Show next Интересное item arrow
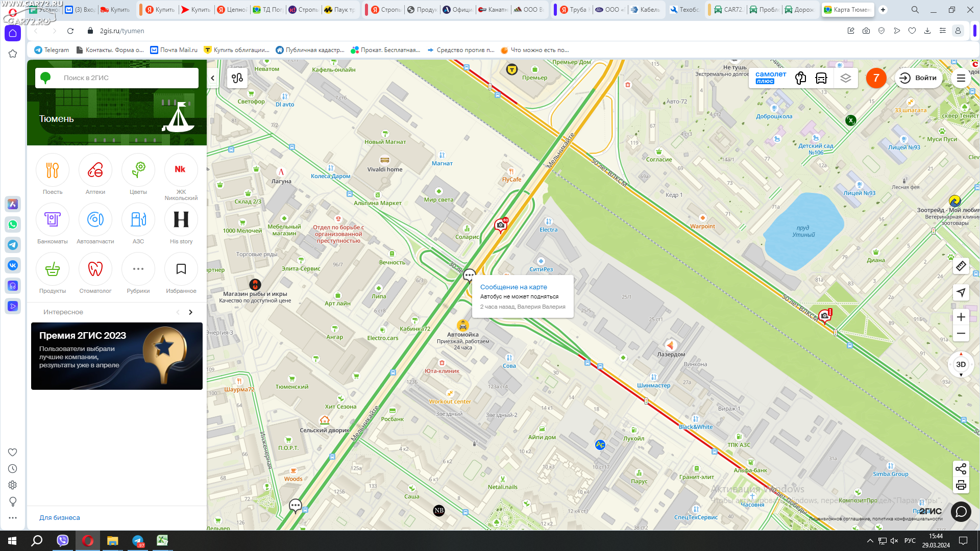 191,312
